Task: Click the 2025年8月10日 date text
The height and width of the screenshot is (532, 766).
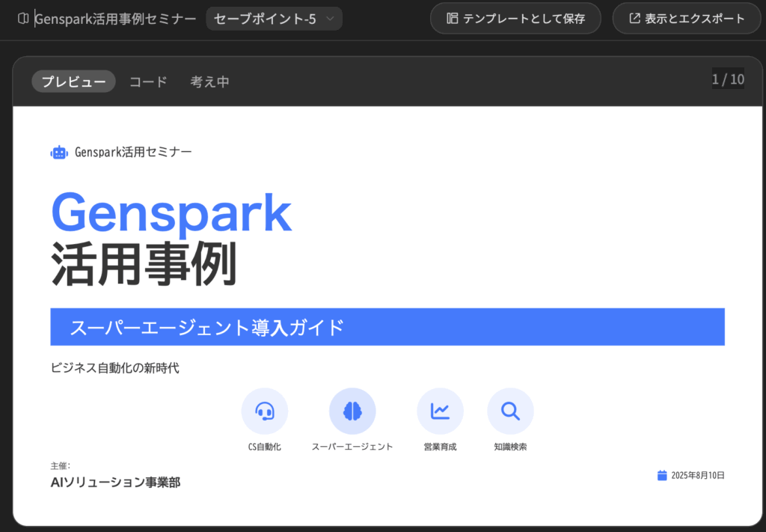Action: point(698,475)
